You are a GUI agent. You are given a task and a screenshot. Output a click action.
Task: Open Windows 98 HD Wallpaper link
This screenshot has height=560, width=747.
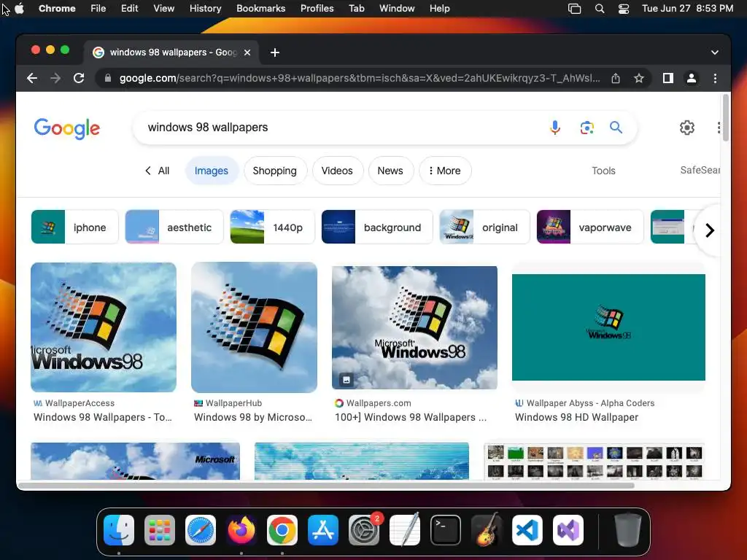[576, 417]
